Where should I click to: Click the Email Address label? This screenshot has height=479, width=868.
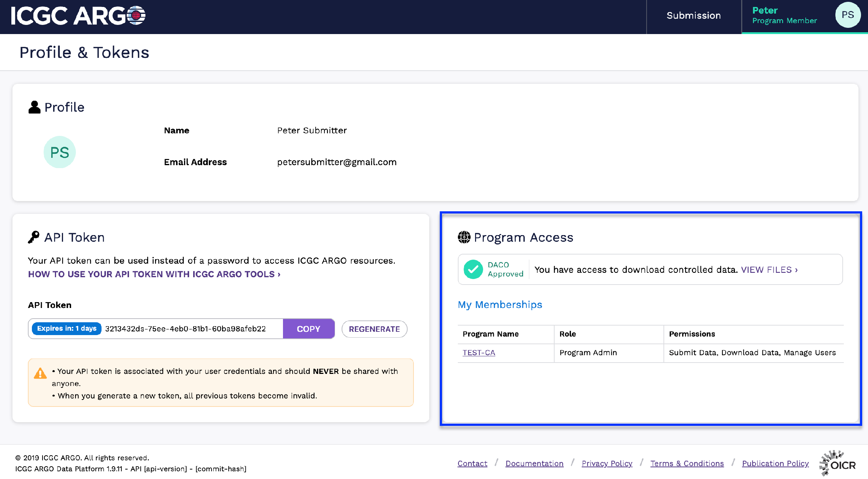point(195,162)
